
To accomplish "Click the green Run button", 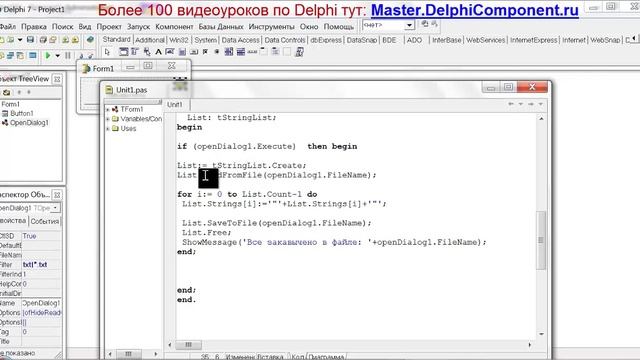I will tap(48, 55).
